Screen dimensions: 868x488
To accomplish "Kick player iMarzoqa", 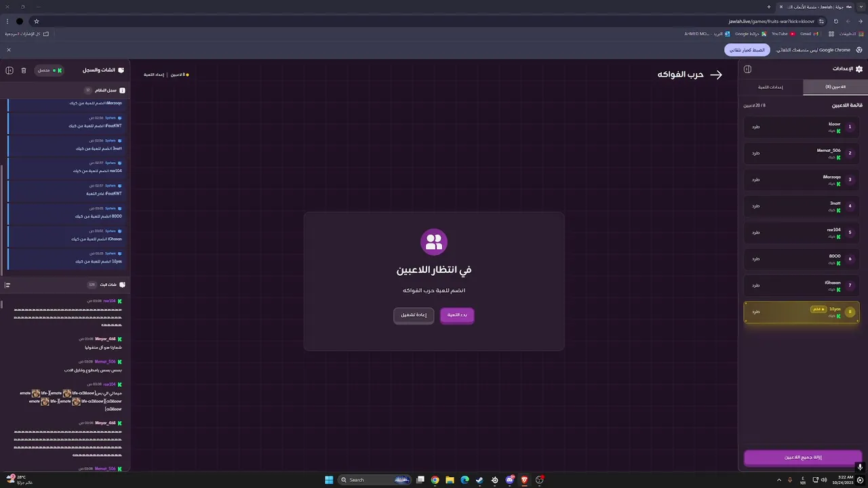I will tap(755, 180).
